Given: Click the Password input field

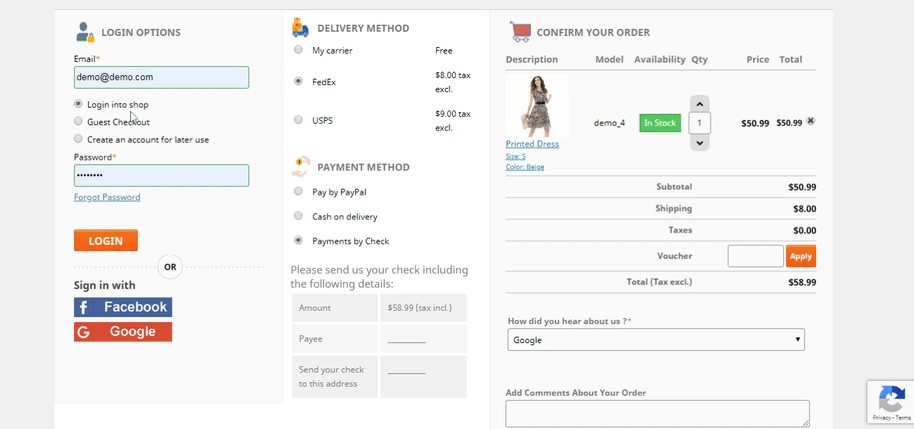Looking at the screenshot, I should pyautogui.click(x=161, y=175).
